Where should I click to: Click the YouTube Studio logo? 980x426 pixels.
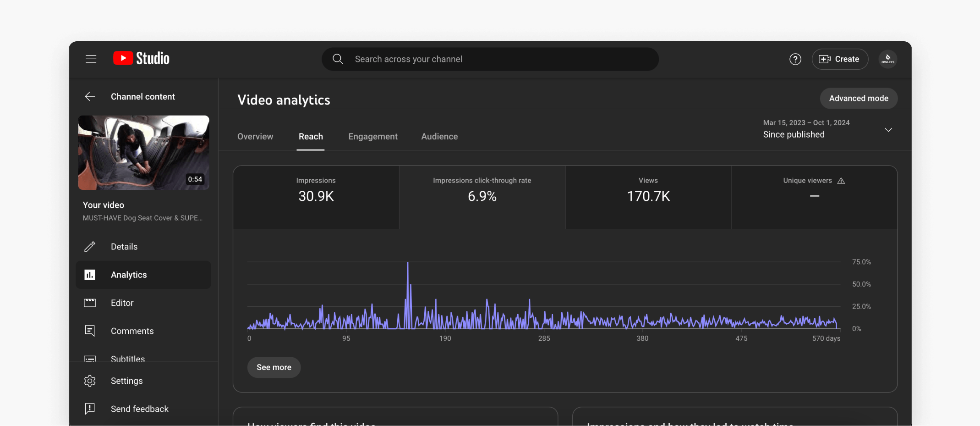point(141,59)
